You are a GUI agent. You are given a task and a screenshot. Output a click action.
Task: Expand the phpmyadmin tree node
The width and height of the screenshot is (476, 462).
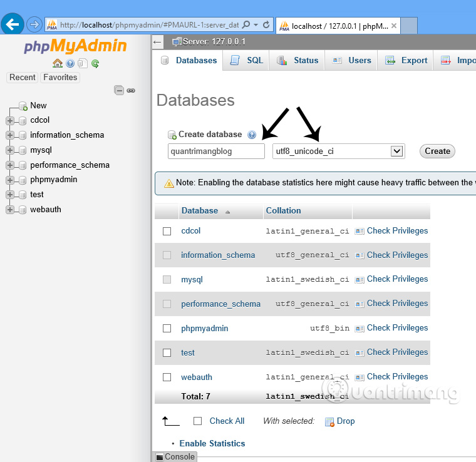[10, 180]
